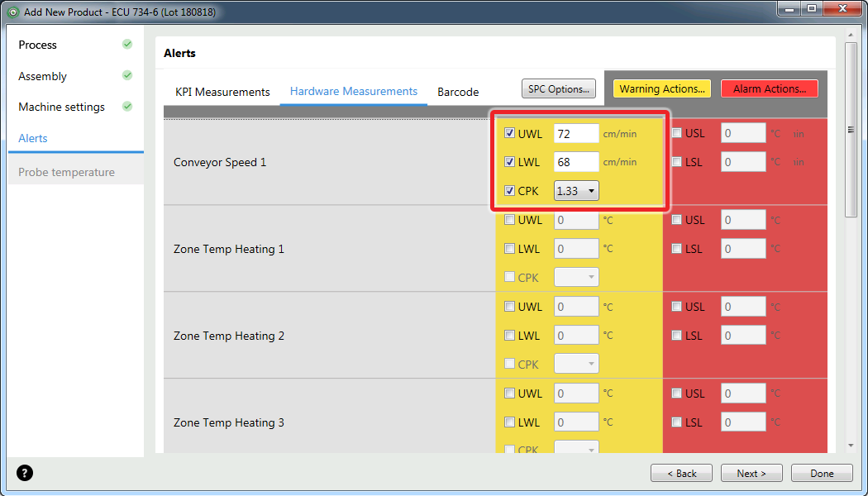Uncheck LWL for Conveyor Speed 1
Screen dimensions: 868x496
510,162
